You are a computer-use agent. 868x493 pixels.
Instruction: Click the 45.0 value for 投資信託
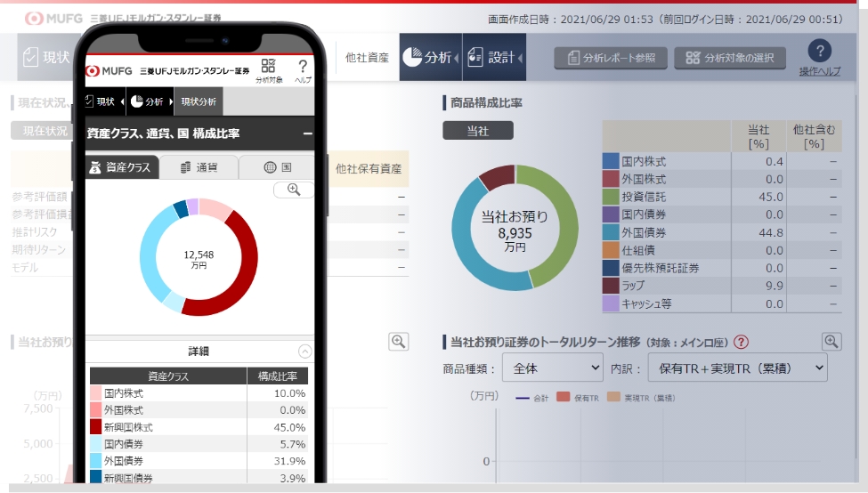771,197
